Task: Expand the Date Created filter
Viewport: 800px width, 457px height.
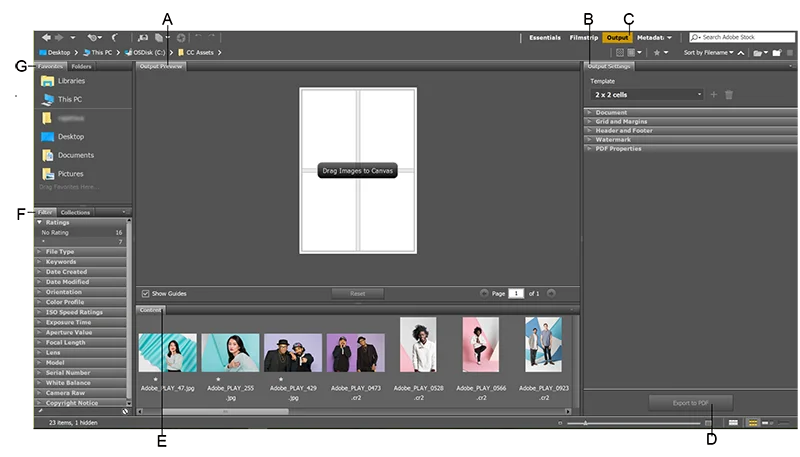Action: [81, 272]
